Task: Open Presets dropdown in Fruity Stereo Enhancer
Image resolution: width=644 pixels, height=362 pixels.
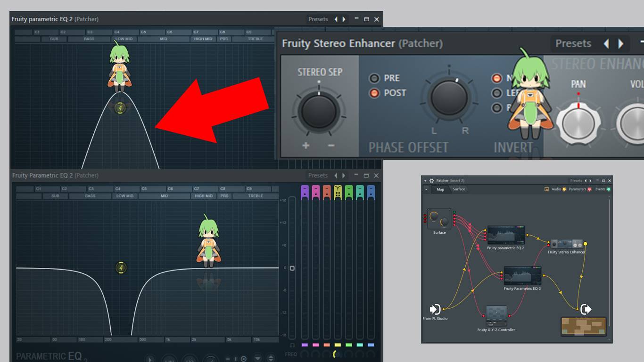Action: coord(573,44)
